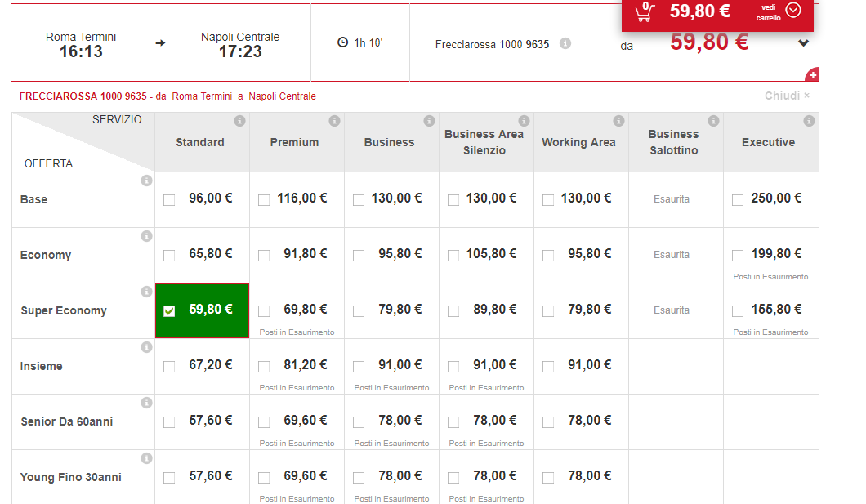Expand the vedi carrello dropdown arrow
Image resolution: width=866 pixels, height=504 pixels.
(x=792, y=11)
